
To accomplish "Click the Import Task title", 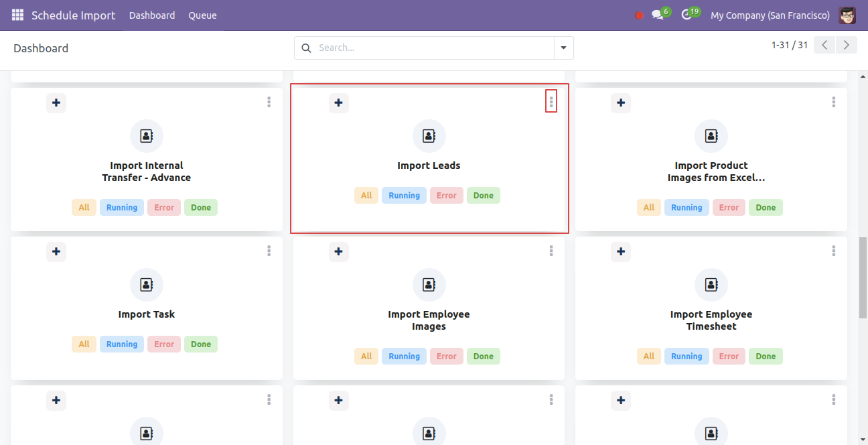I will 147,314.
